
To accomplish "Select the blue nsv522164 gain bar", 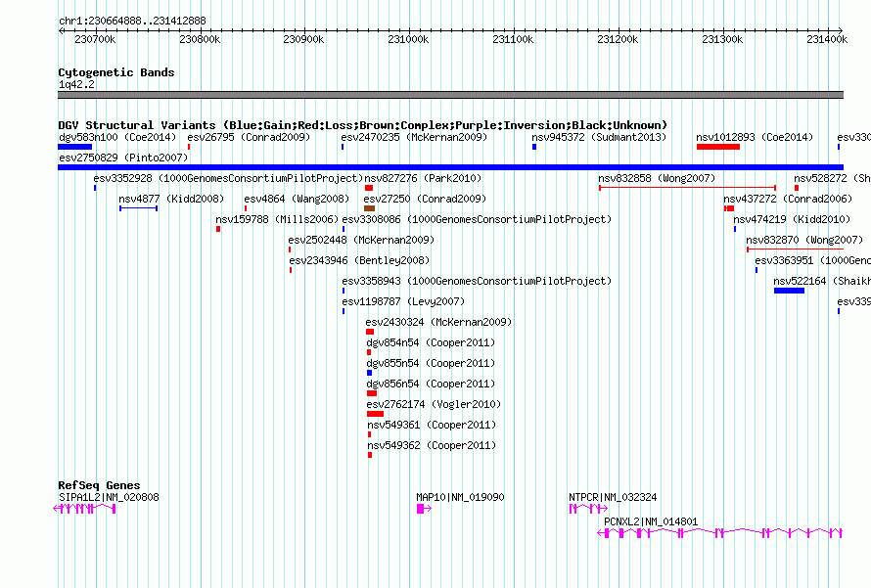I will [790, 291].
